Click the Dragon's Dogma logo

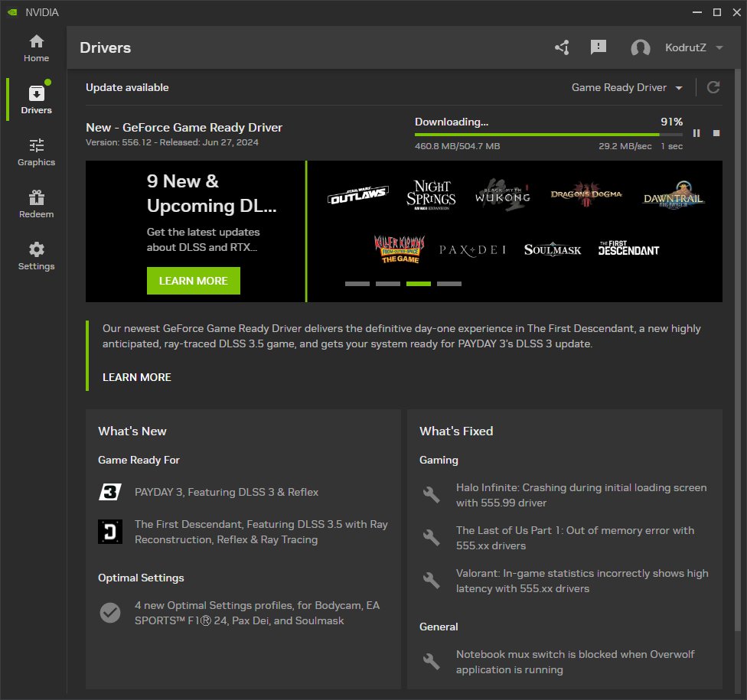(x=586, y=194)
